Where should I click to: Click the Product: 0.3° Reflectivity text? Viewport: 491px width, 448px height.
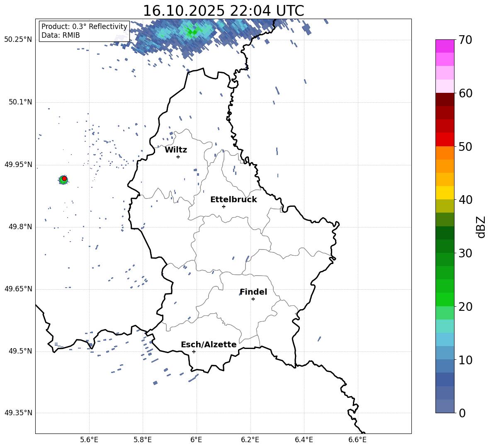pos(84,27)
